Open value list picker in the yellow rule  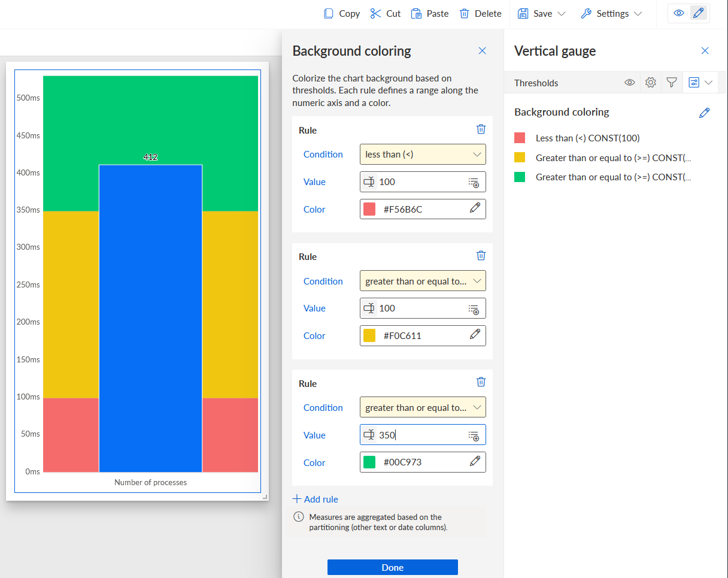tap(474, 308)
